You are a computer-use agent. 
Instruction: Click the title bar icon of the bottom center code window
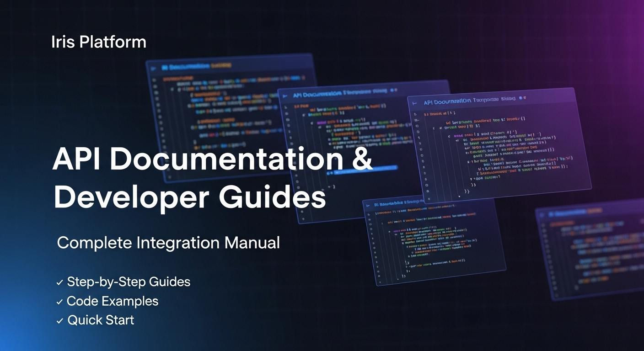369,205
